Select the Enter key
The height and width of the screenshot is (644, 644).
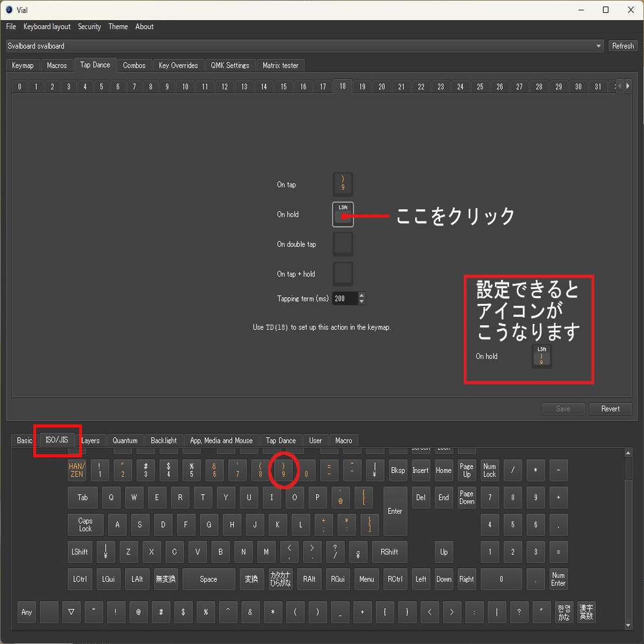pos(395,511)
